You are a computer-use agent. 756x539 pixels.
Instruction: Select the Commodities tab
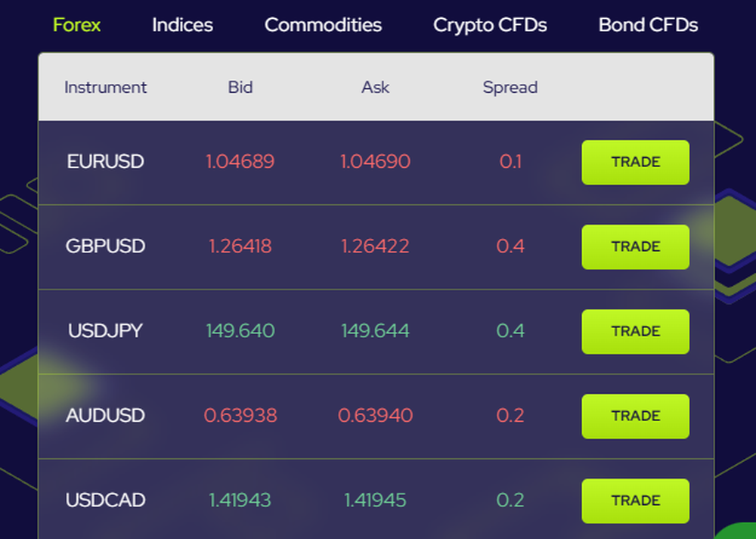coord(323,25)
